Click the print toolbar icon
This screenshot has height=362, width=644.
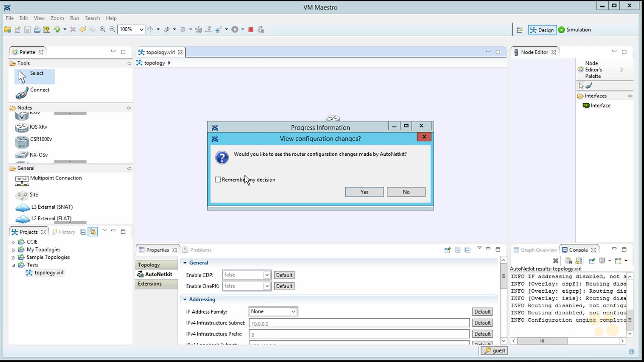pos(37,30)
